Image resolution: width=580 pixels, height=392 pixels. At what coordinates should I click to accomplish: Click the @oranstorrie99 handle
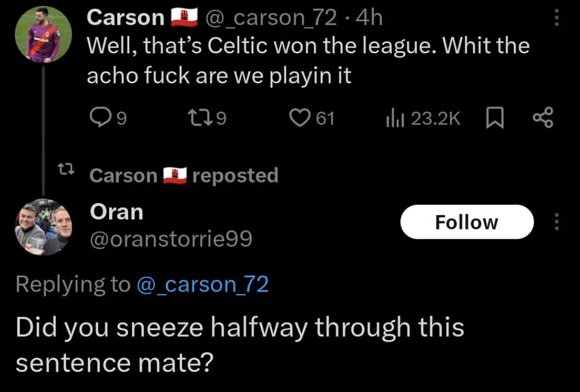pyautogui.click(x=171, y=238)
